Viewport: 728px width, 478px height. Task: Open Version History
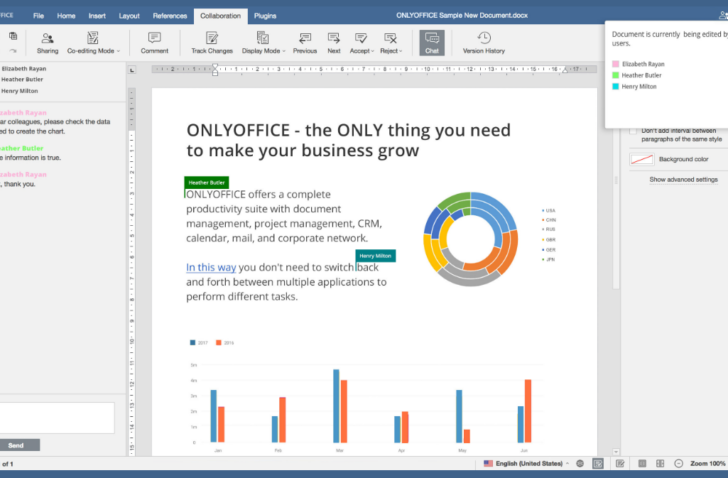483,43
